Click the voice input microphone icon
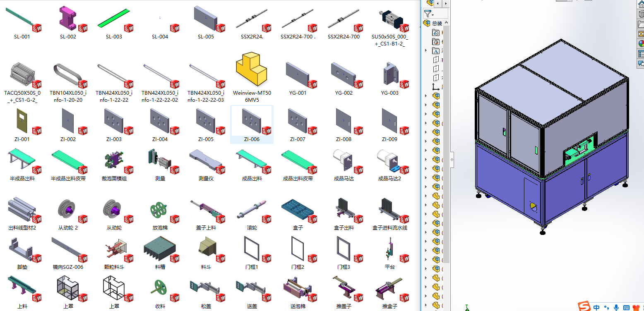This screenshot has height=311, width=644. point(616,307)
